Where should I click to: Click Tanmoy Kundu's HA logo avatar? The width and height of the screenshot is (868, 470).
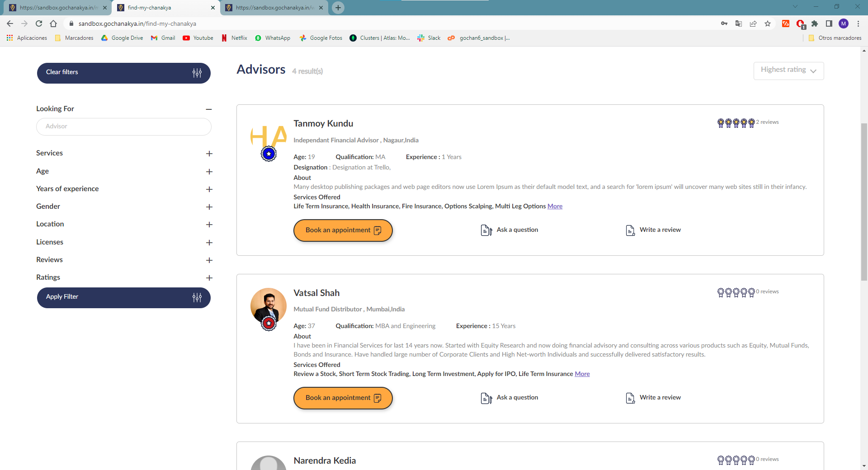point(269,136)
